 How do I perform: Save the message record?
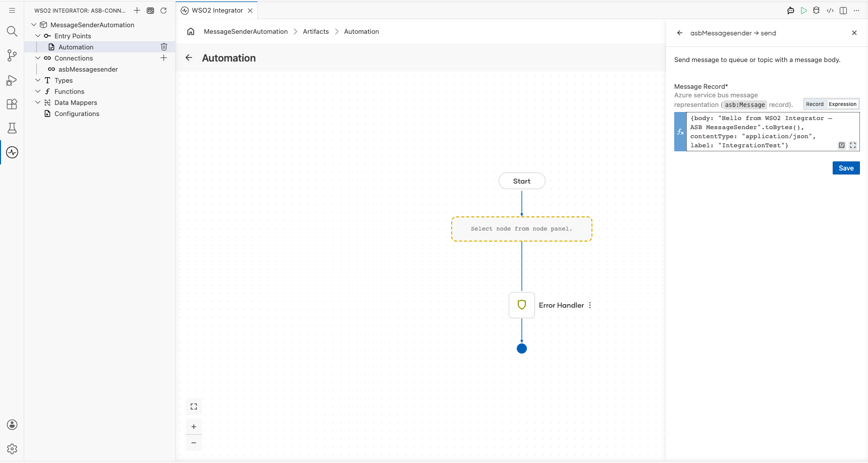[x=846, y=168]
